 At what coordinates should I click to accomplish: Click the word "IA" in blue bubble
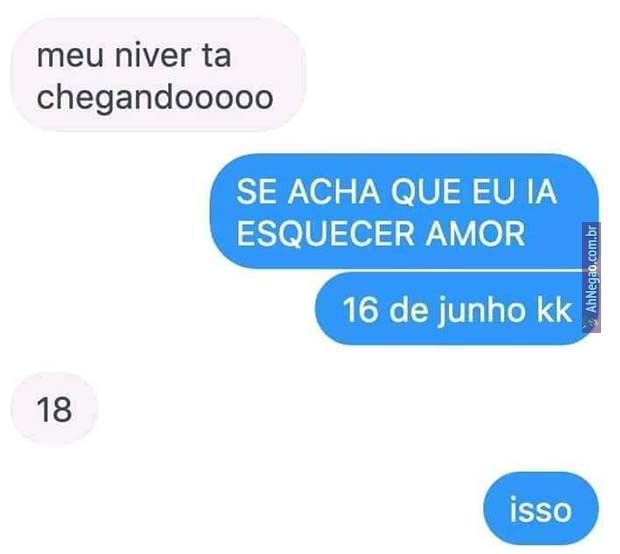point(542,192)
